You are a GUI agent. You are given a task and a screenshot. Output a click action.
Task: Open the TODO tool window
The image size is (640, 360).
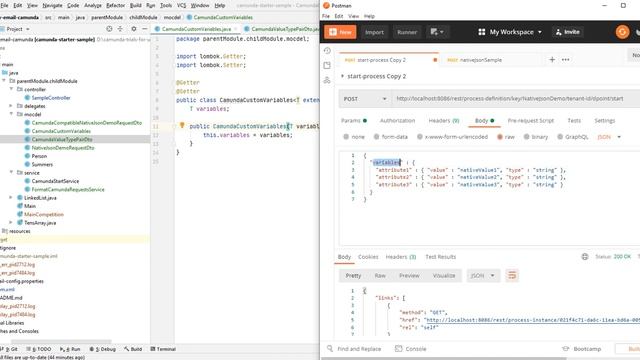click(x=39, y=349)
